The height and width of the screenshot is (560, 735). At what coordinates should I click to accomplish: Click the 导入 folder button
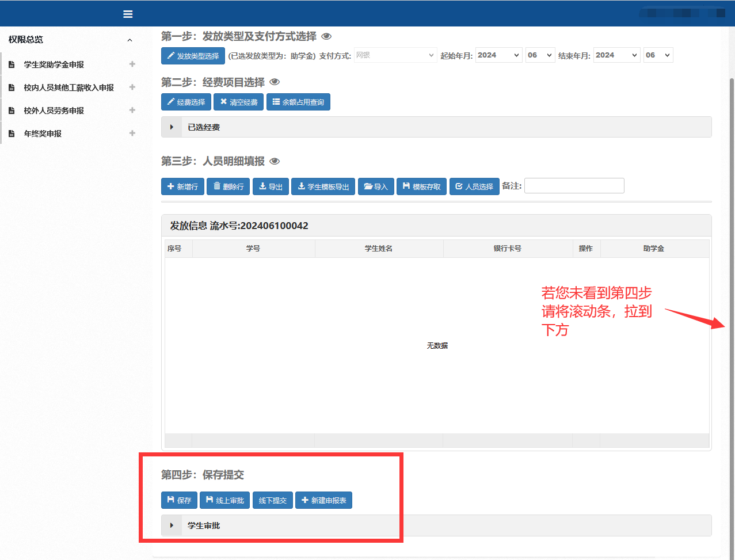pyautogui.click(x=376, y=186)
